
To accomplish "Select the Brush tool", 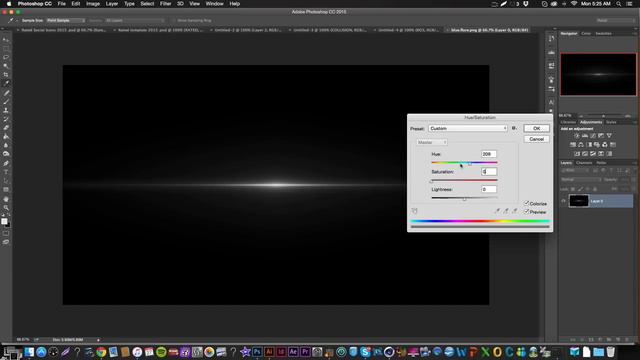I will coord(6,102).
